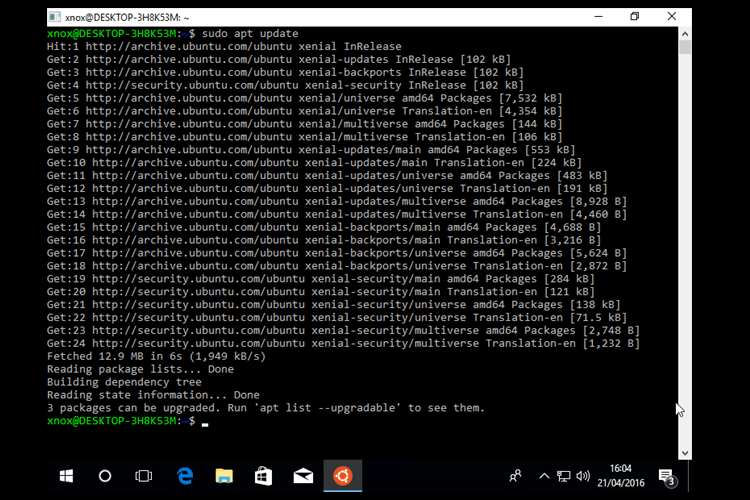Click 'Fetched 12.9 MB in 6s' line

pyautogui.click(x=156, y=356)
